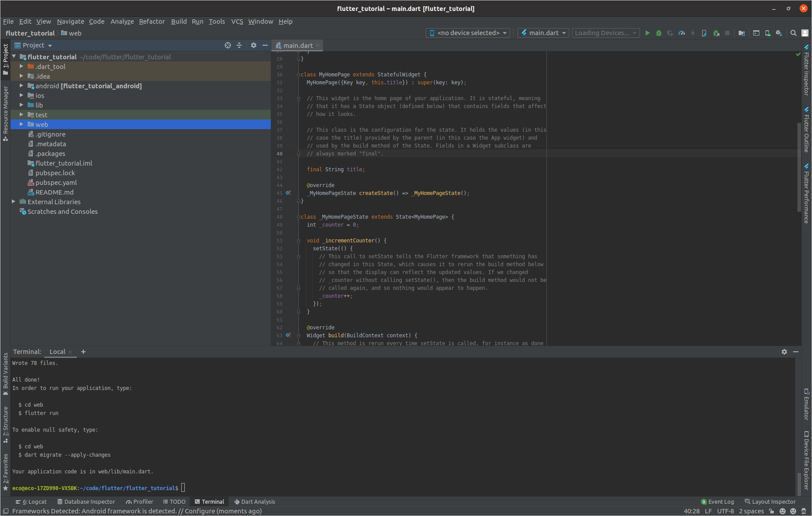812x516 pixels.
Task: Toggle the Build Variants side panel
Action: click(x=5, y=374)
